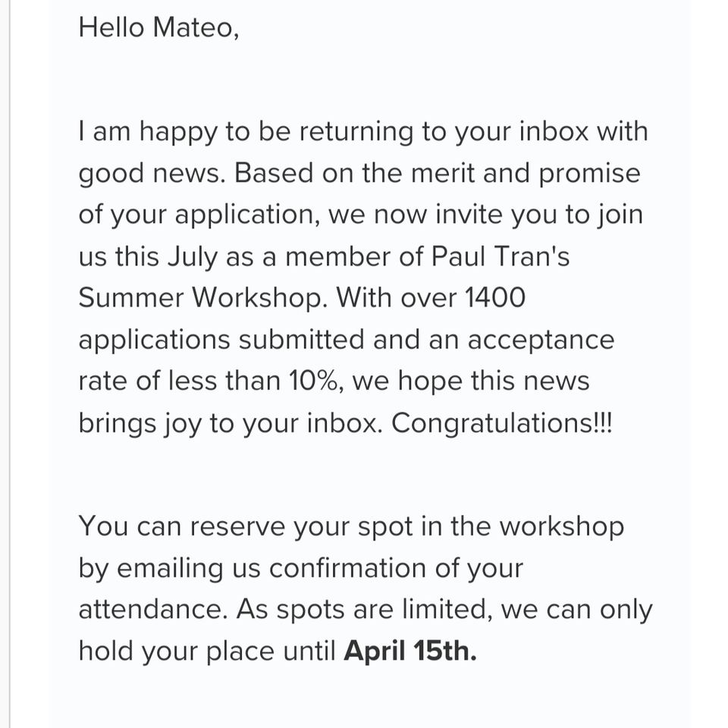
Task: Click the phrase 'reserve your spot'
Action: coord(301,527)
